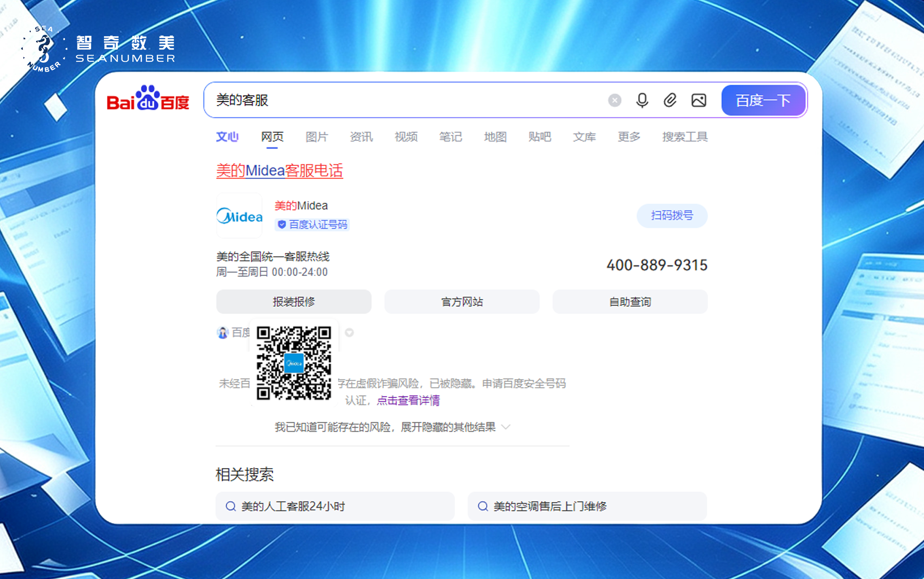Open 搜索工具 options
924x579 pixels.
pos(685,137)
